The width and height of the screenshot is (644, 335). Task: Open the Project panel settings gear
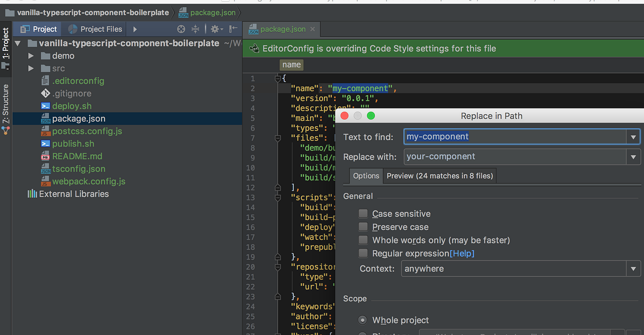coord(215,29)
